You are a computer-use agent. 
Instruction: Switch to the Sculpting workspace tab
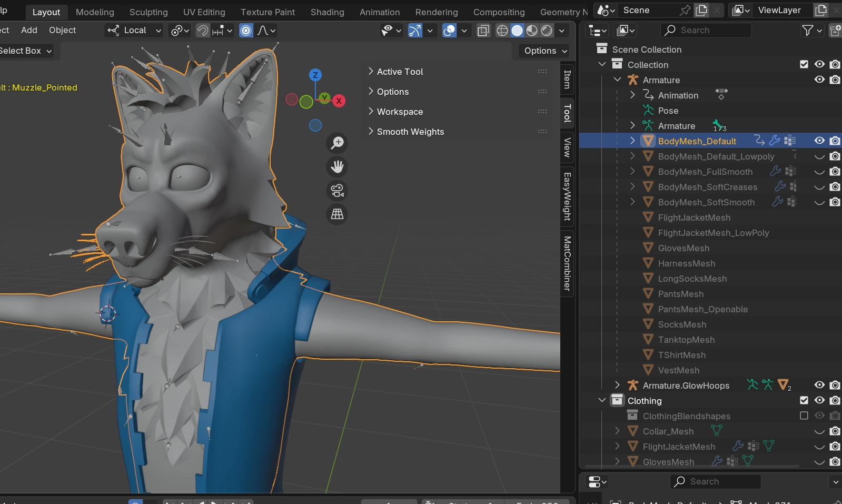coord(148,12)
